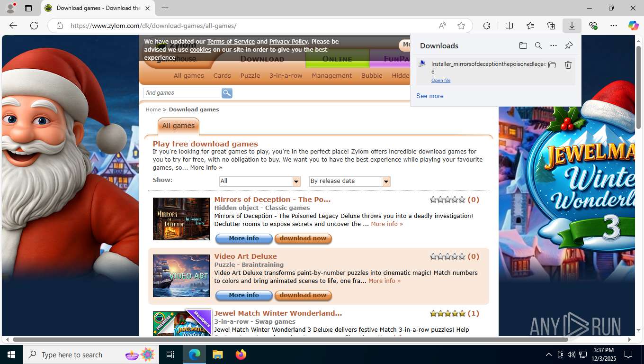The image size is (644, 364).
Task: Open file link for installer
Action: pos(441,81)
